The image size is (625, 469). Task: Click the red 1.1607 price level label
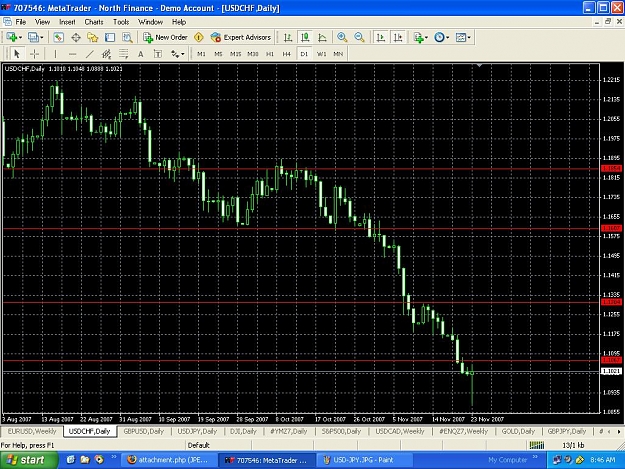611,228
